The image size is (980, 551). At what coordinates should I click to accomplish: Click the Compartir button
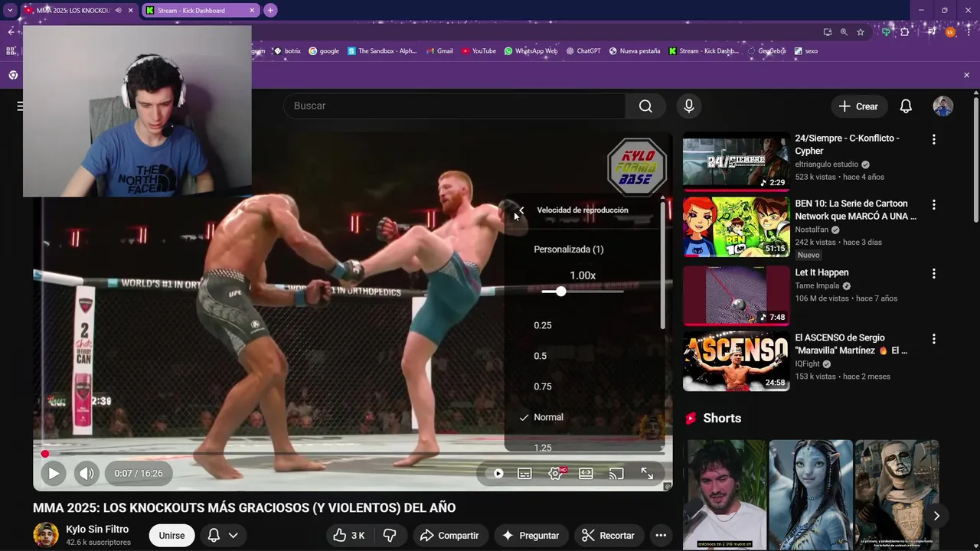point(451,536)
